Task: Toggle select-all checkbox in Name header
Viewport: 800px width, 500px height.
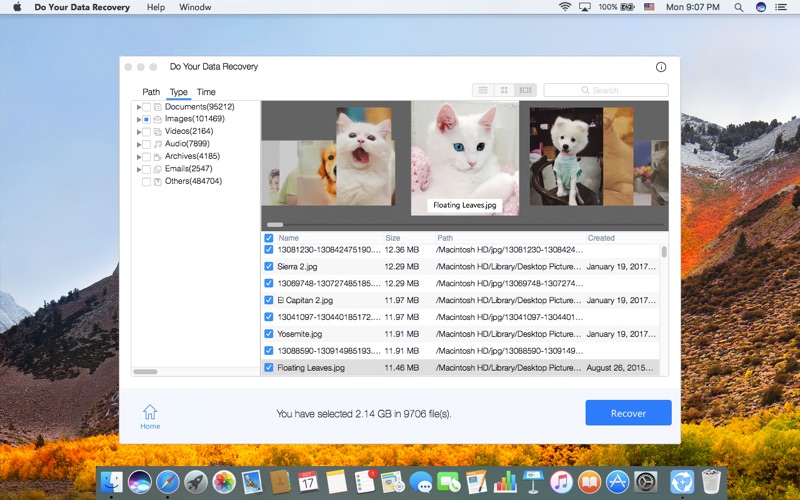Action: coord(268,238)
